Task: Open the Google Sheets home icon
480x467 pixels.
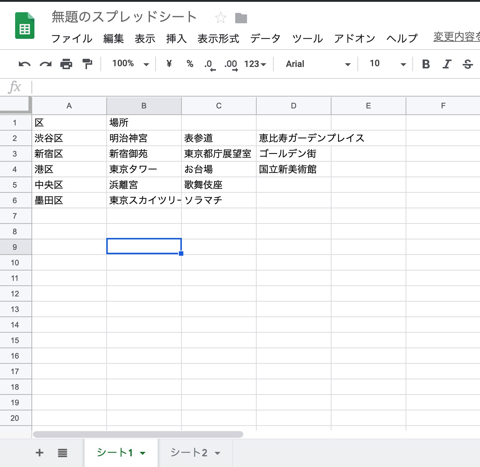Action: point(25,26)
